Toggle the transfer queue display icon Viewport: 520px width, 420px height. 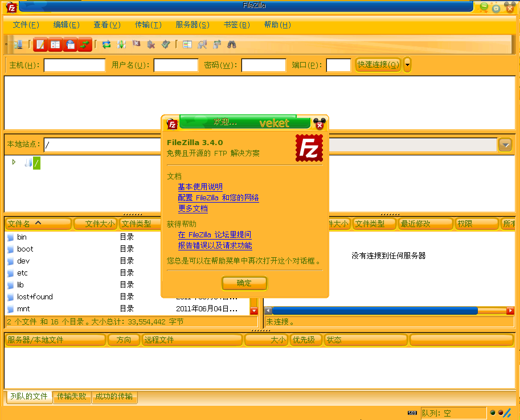pyautogui.click(x=85, y=44)
